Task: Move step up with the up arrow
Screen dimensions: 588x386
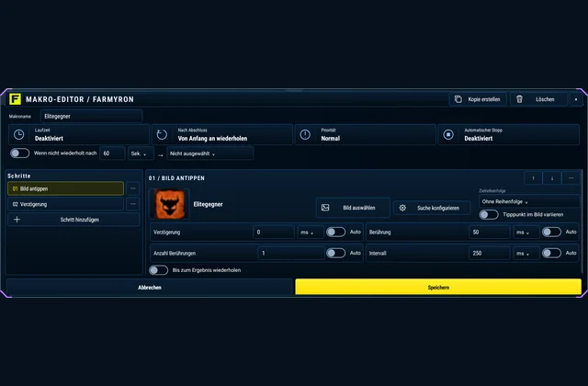Action: point(533,178)
